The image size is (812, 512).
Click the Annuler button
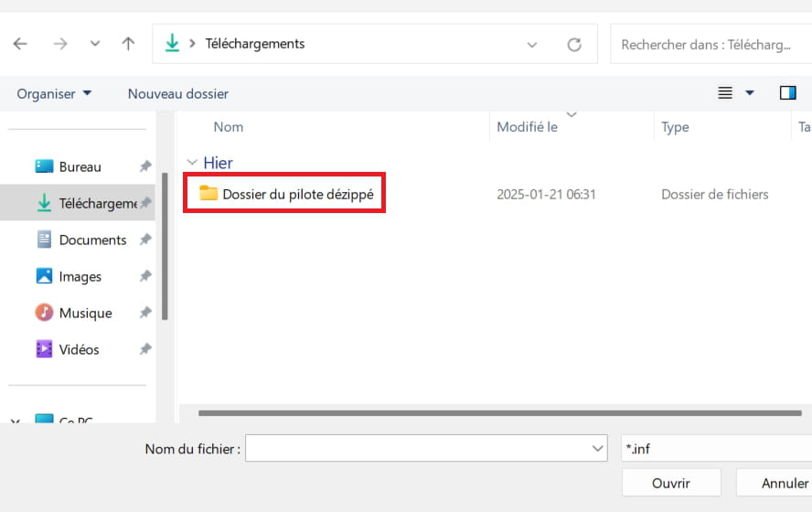click(x=775, y=483)
